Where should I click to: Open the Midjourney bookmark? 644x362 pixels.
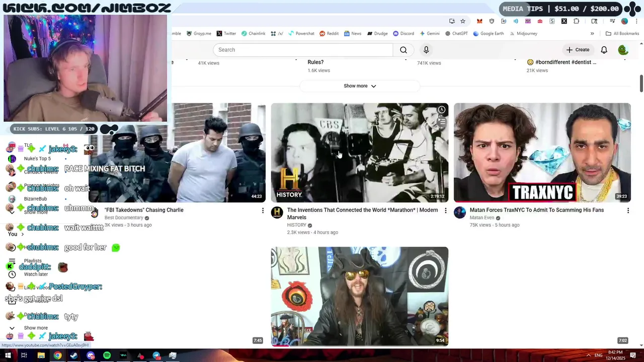point(523,34)
